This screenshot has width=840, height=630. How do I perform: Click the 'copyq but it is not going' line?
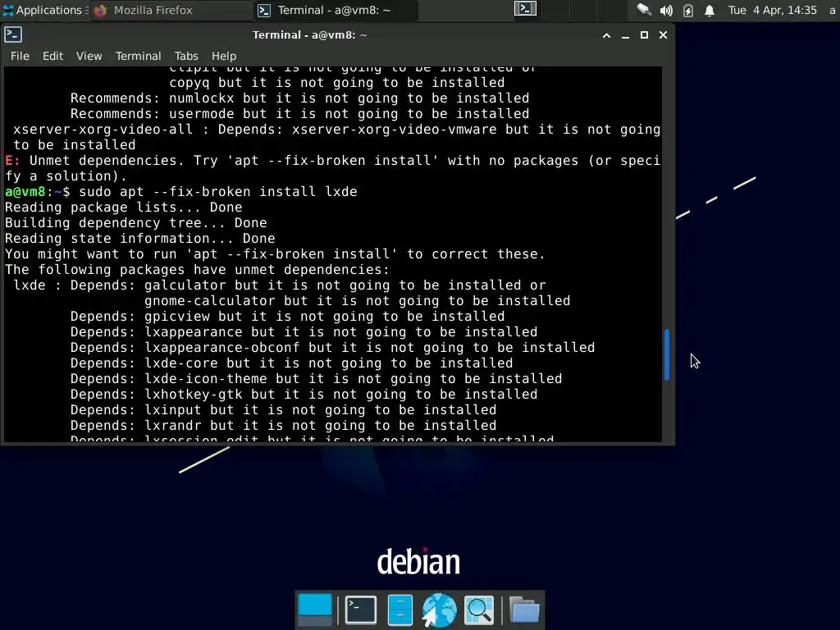337,83
